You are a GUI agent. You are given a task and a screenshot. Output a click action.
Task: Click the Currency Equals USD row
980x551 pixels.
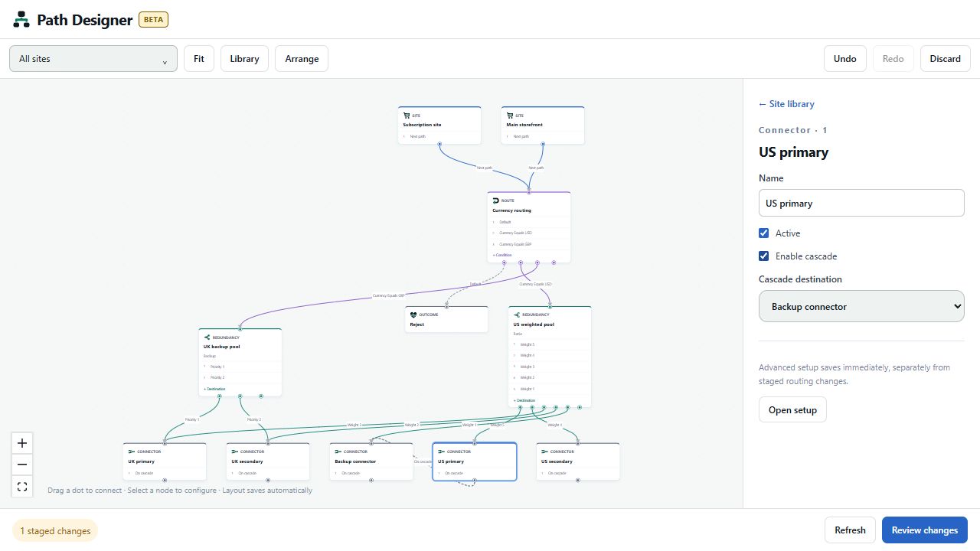point(529,233)
